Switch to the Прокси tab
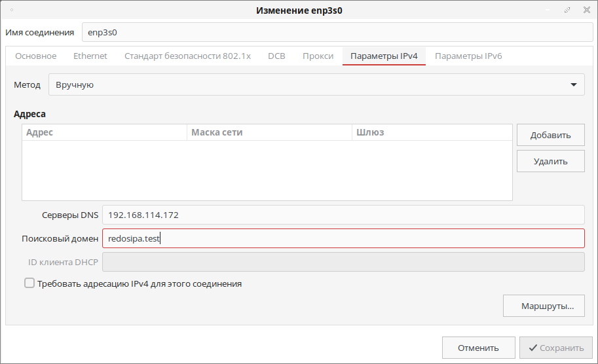 click(x=318, y=56)
